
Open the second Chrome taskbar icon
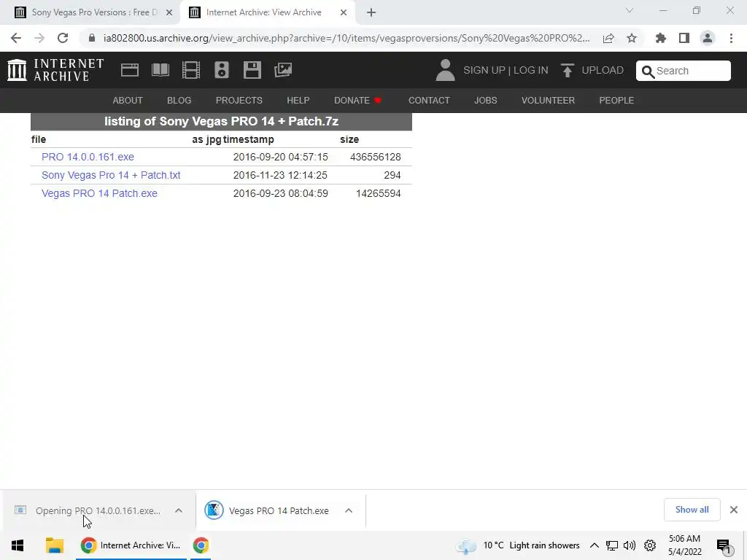click(x=201, y=545)
